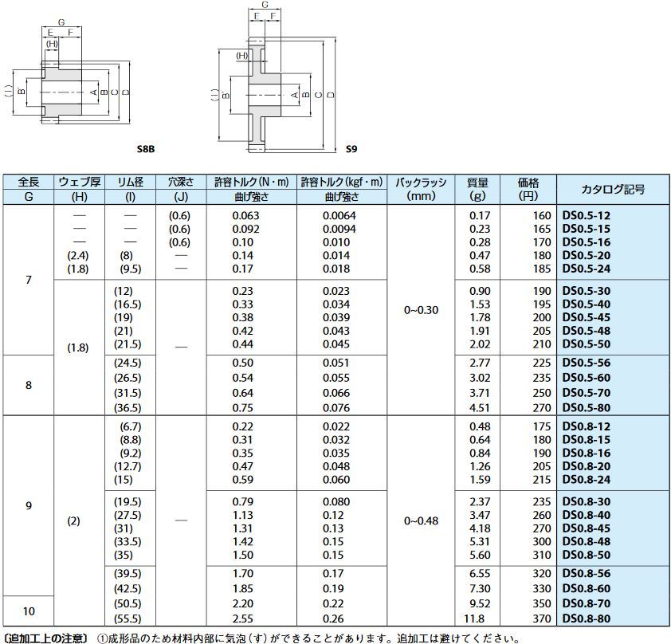
Task: Open the DS0.5-50 product entry
Action: [x=586, y=344]
